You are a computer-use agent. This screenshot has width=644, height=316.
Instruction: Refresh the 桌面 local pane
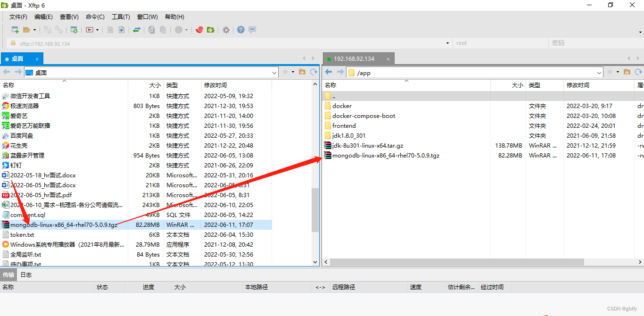click(314, 72)
